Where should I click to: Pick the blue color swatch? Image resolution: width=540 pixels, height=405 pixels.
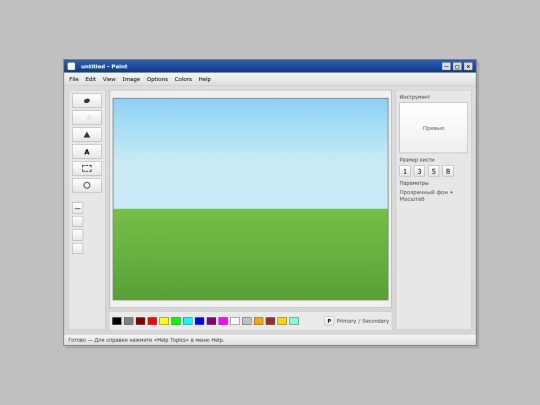(x=199, y=321)
